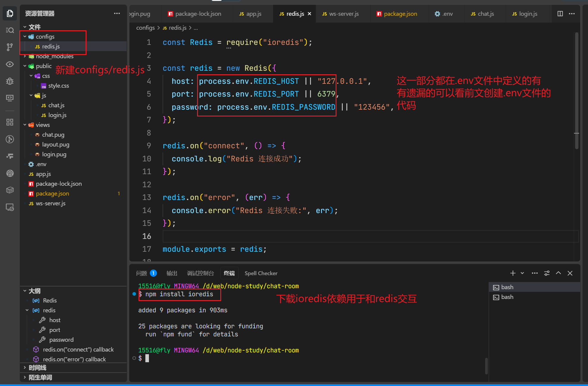Select redis.on("error") callback in outline
The height and width of the screenshot is (386, 588).
coord(74,359)
